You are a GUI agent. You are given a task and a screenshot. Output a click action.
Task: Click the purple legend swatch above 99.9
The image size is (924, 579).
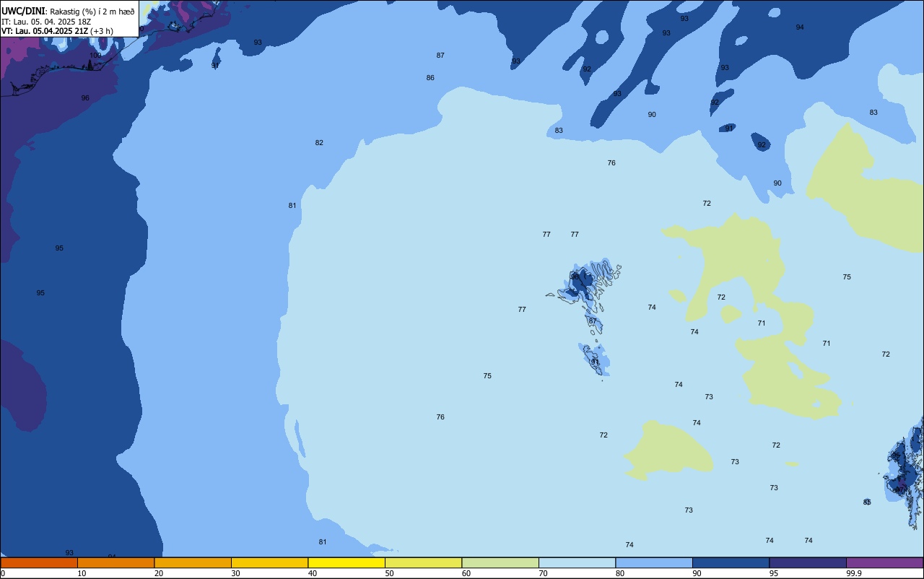(x=884, y=562)
